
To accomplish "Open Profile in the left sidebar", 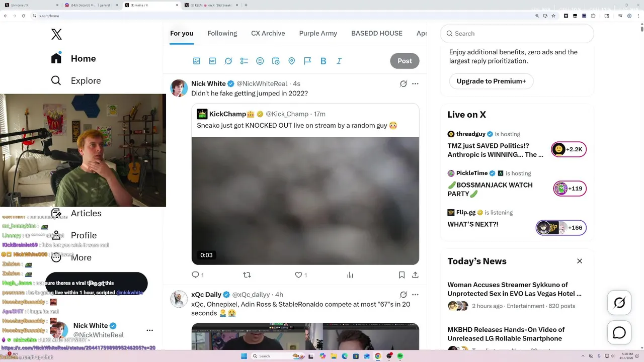I will (x=73, y=235).
